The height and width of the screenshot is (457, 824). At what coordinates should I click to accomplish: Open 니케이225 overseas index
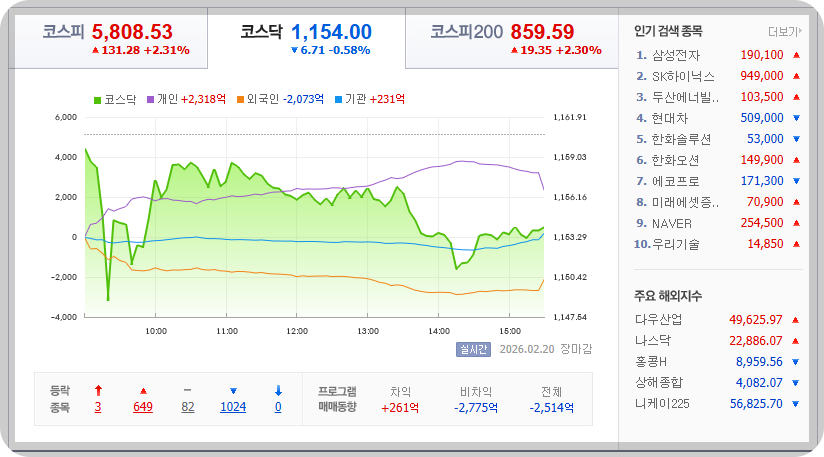[x=662, y=403]
